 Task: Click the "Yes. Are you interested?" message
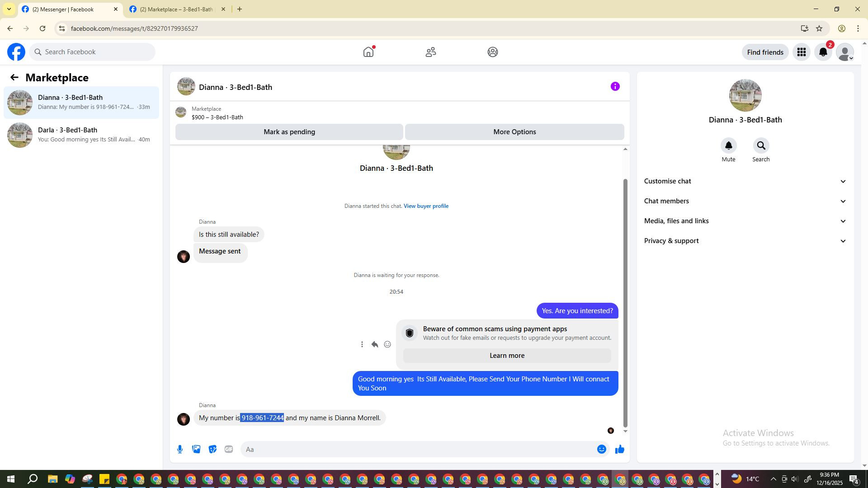pos(577,311)
